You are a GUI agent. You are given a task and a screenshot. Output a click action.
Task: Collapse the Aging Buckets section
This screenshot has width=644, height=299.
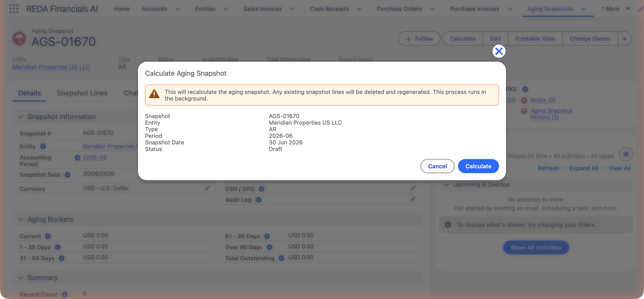click(x=21, y=220)
